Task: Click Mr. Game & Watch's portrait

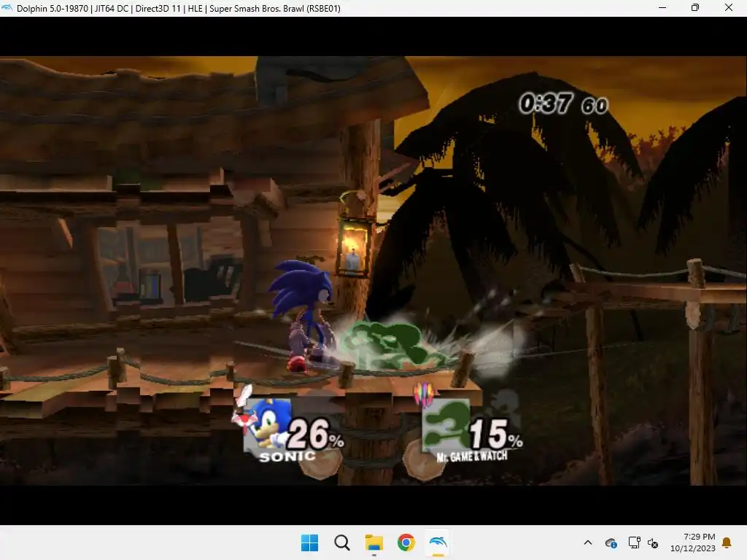Action: coord(446,425)
